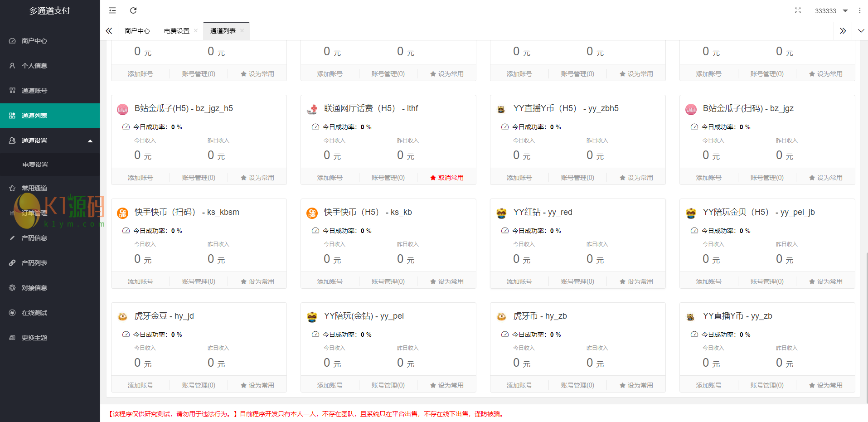Image resolution: width=868 pixels, height=422 pixels.
Task: Add account to YY陪玩(金钻) channel
Action: (x=330, y=385)
